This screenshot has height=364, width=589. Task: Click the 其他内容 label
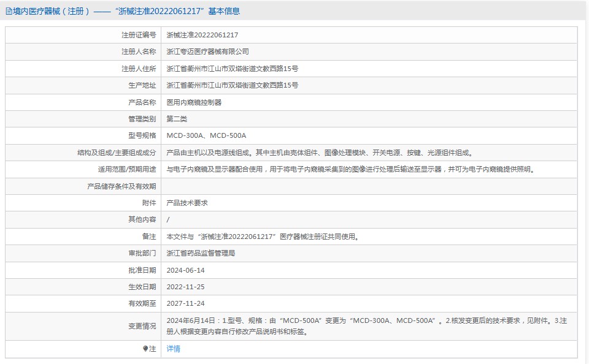pos(142,219)
